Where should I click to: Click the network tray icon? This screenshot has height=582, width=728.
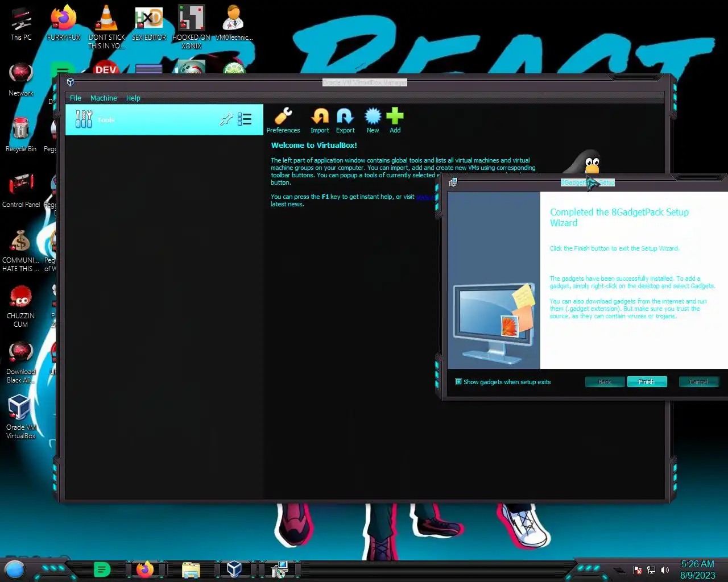tap(651, 570)
